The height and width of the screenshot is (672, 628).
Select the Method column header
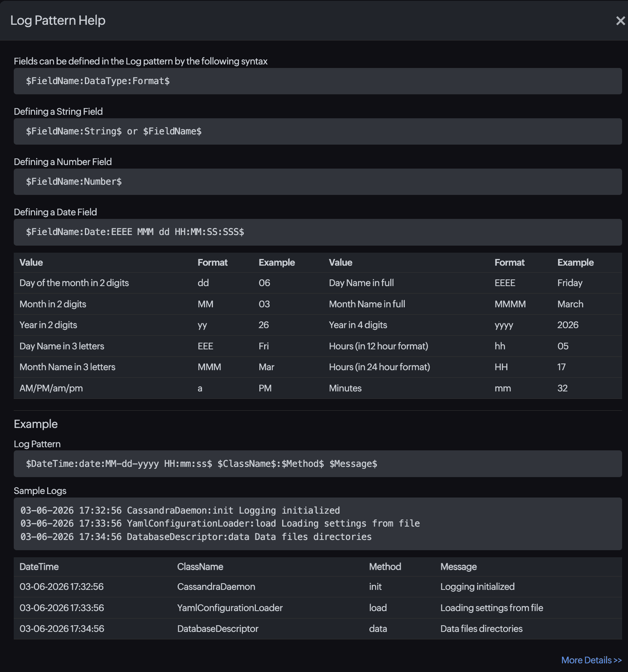point(385,567)
